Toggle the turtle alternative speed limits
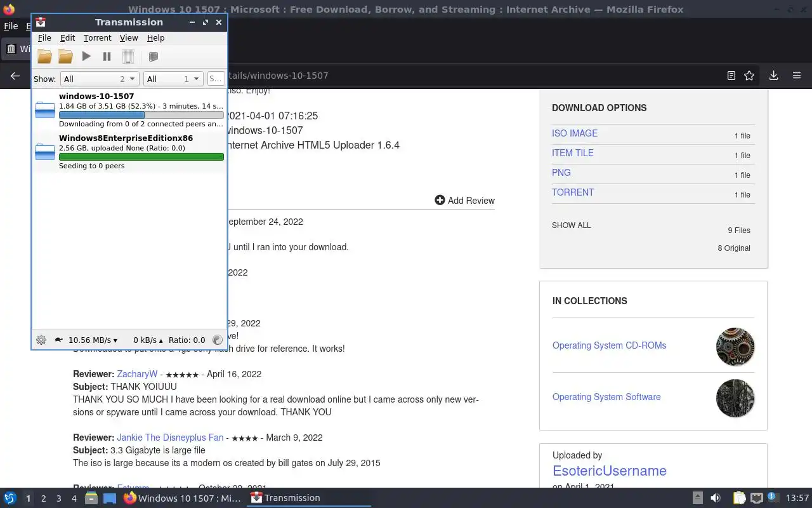Image resolution: width=812 pixels, height=508 pixels. tap(58, 340)
